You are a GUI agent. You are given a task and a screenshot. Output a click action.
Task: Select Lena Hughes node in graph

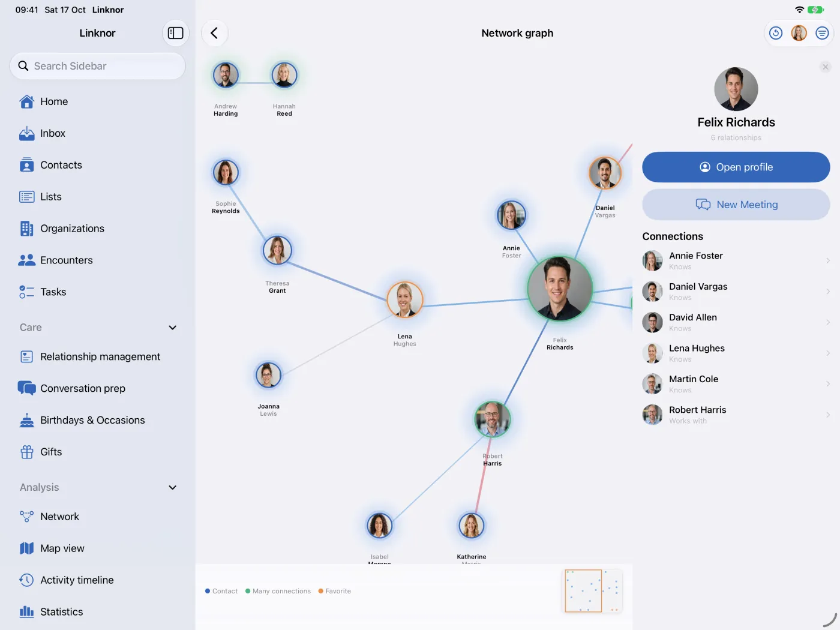coord(405,299)
